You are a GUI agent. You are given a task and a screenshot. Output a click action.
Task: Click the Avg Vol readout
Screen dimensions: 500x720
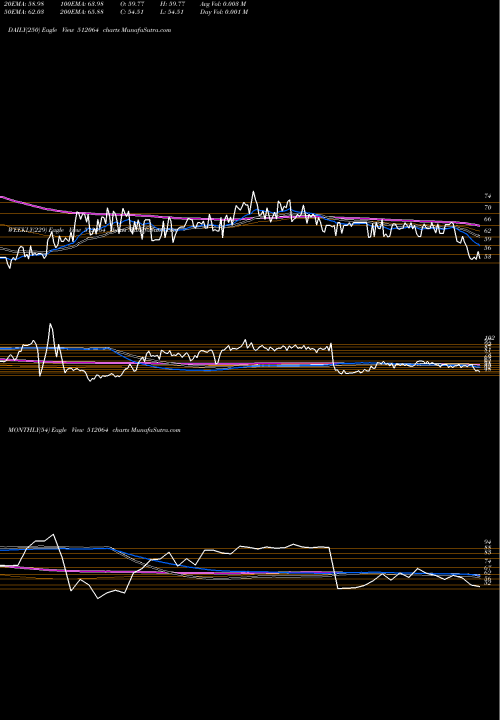pyautogui.click(x=223, y=4)
